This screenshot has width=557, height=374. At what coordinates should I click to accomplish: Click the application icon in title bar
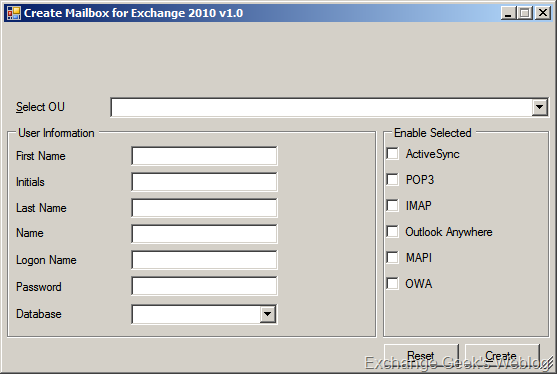(13, 13)
